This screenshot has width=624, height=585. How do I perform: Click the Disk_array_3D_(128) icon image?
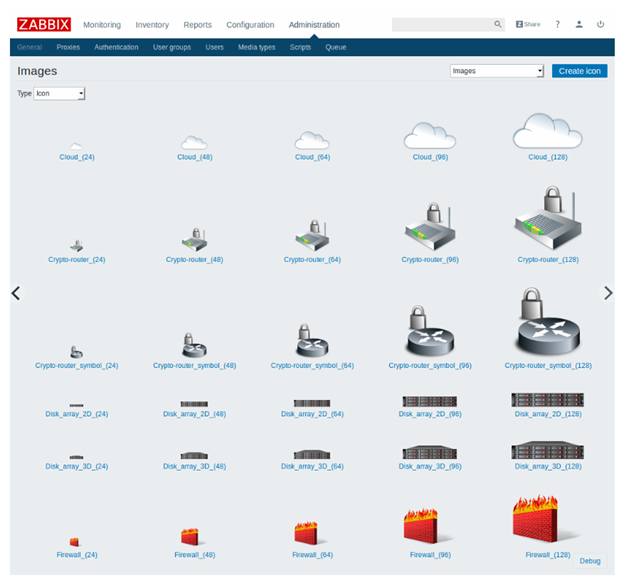pos(548,450)
